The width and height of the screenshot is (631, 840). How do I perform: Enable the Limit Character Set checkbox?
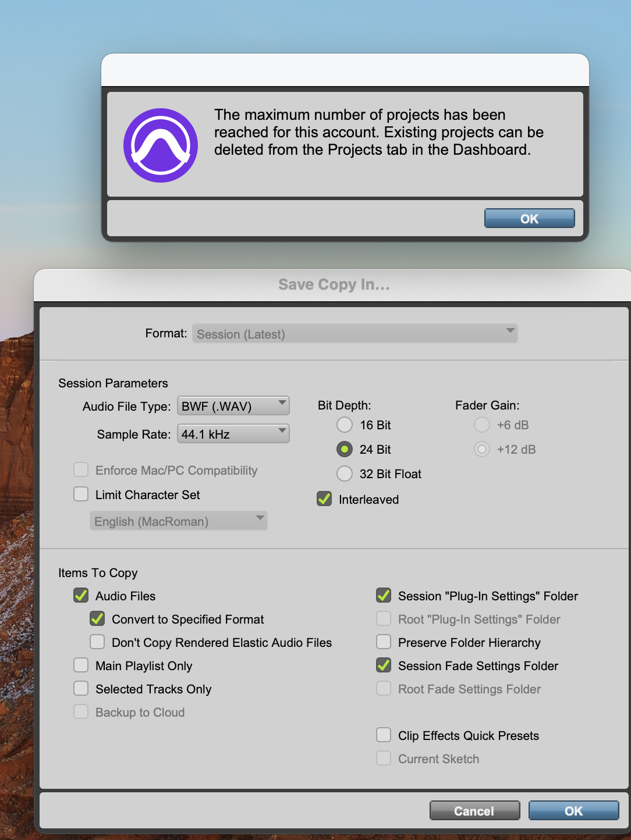coord(81,494)
